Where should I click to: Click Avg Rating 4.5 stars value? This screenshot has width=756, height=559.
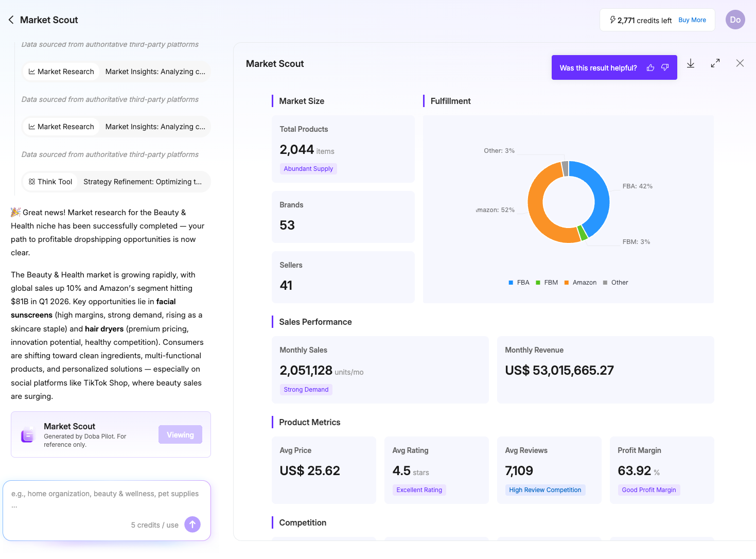click(x=401, y=470)
